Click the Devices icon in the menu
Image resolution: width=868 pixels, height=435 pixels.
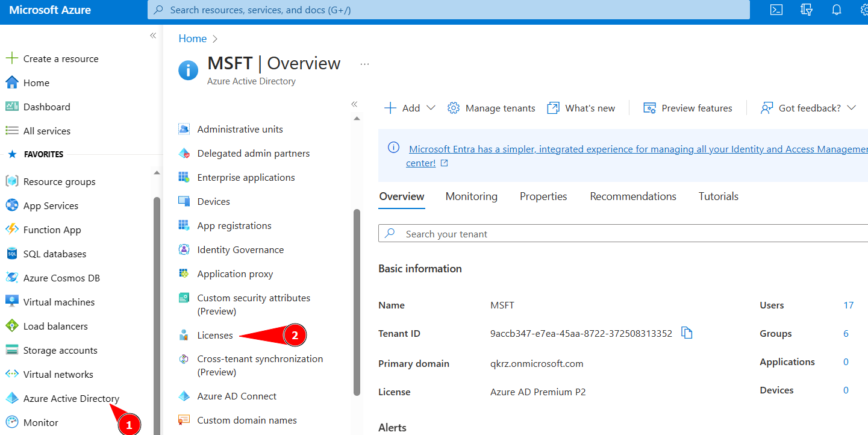point(184,201)
